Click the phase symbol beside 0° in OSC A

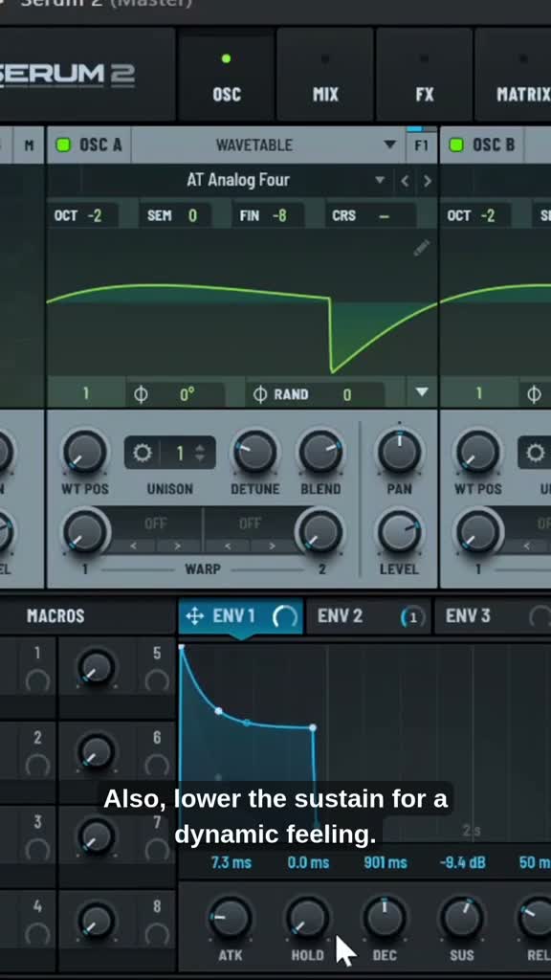(x=142, y=394)
